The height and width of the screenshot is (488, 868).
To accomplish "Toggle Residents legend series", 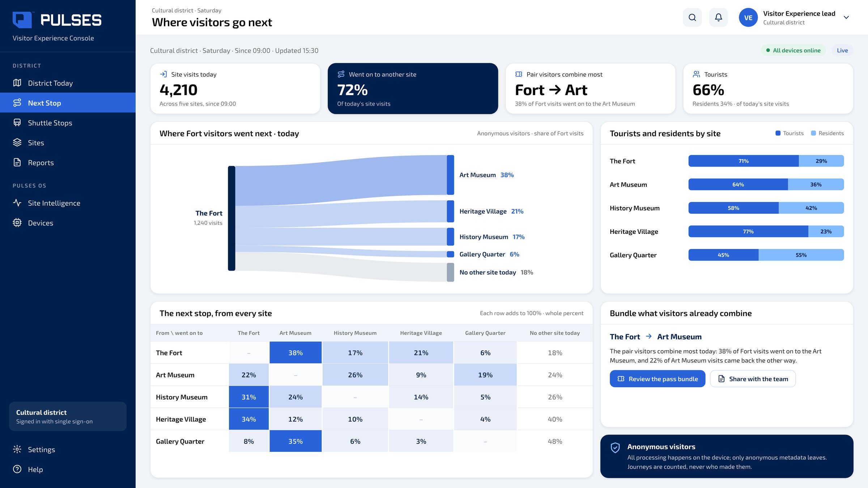I will 827,133.
